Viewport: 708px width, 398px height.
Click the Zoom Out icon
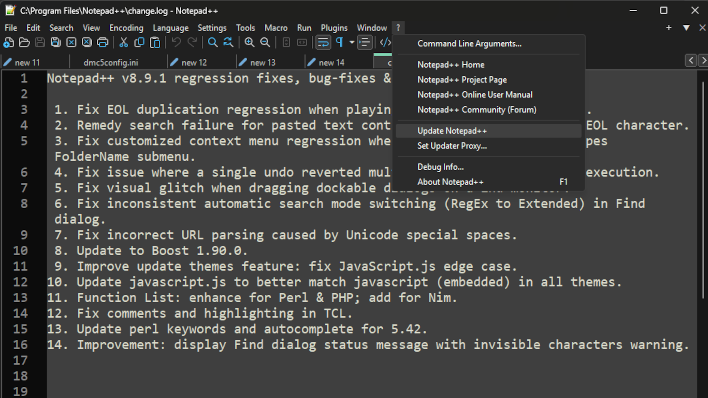tap(265, 42)
